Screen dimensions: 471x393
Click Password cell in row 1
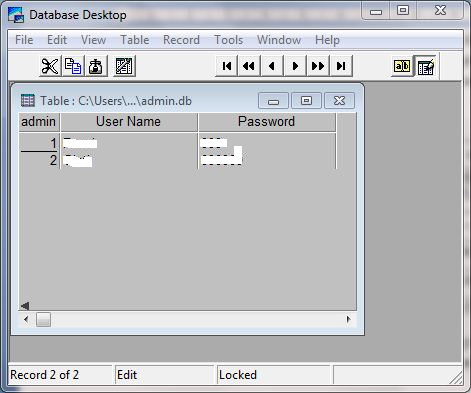(x=267, y=143)
